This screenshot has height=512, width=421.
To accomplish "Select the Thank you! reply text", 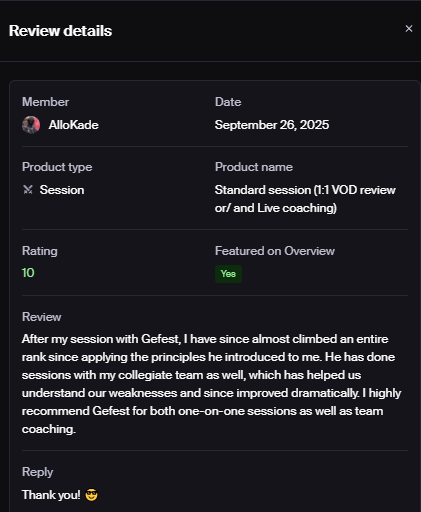I will pos(51,495).
